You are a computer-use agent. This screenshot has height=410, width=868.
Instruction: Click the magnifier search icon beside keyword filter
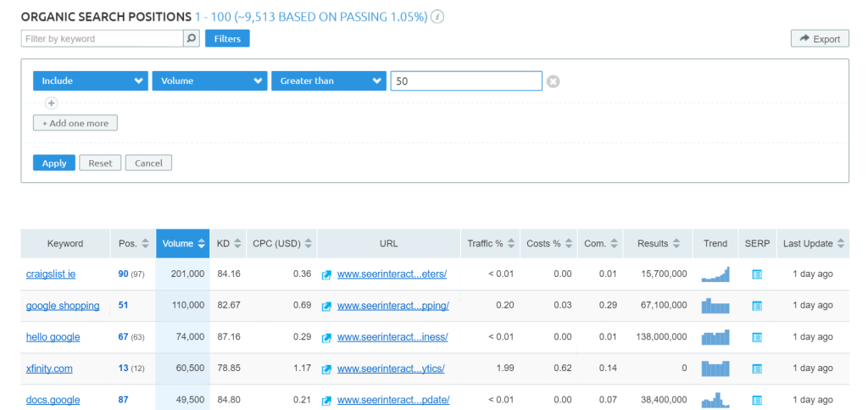tap(192, 38)
